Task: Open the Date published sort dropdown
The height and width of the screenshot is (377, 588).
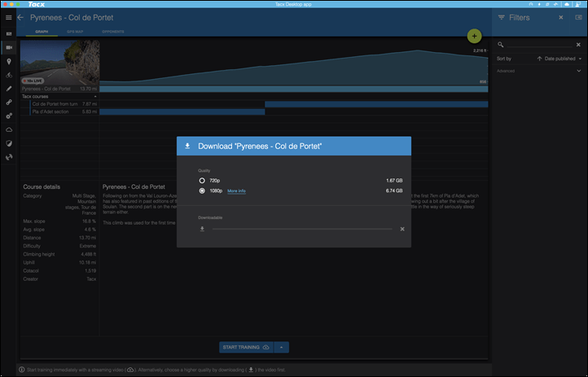Action: [563, 59]
